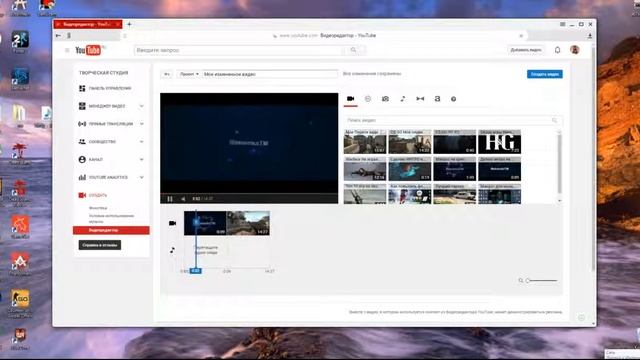Image resolution: width=640 pixels, height=360 pixels.
Task: Expand the Менеджер видео section chevron
Action: point(142,106)
